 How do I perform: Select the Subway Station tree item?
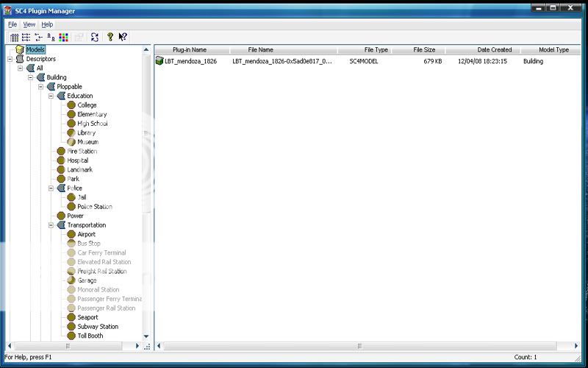click(97, 327)
